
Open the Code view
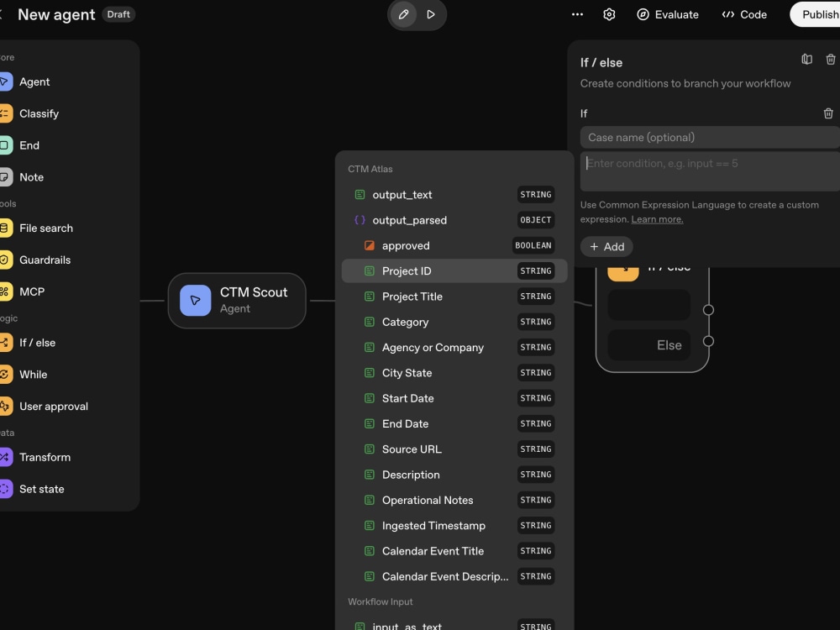744,14
